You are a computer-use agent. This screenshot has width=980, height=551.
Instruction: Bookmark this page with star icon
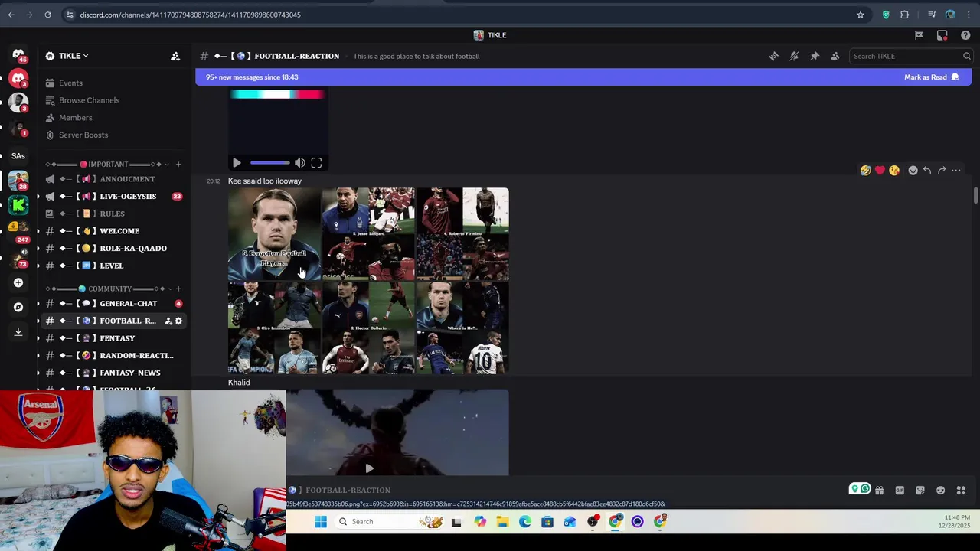pos(861,15)
